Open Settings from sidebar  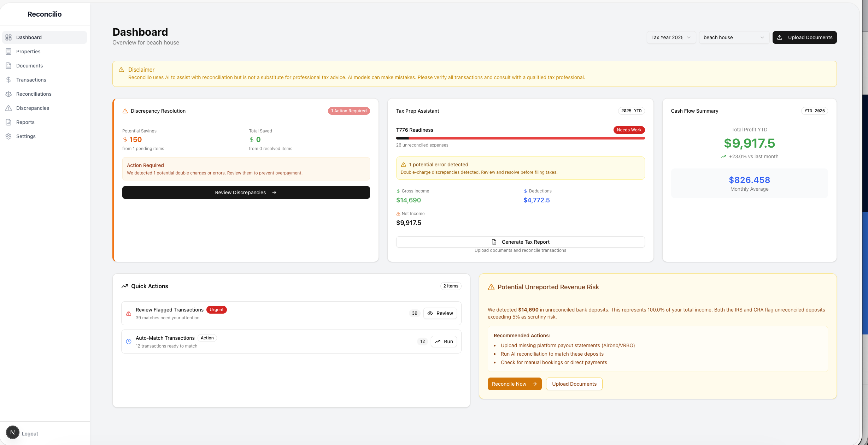pyautogui.click(x=45, y=136)
